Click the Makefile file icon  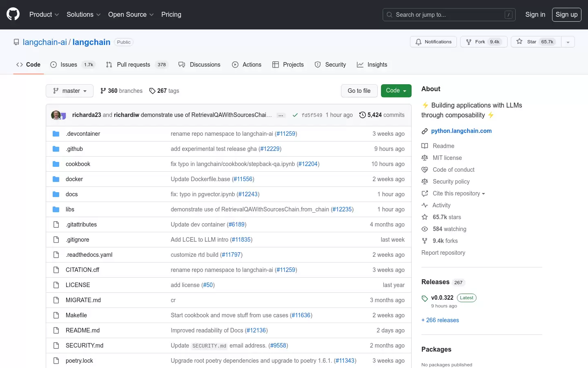(x=56, y=315)
